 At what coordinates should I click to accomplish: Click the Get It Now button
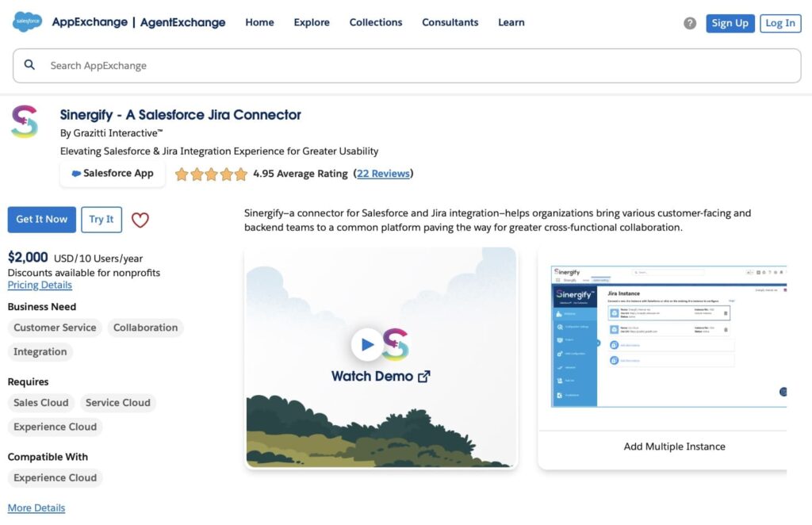(41, 220)
